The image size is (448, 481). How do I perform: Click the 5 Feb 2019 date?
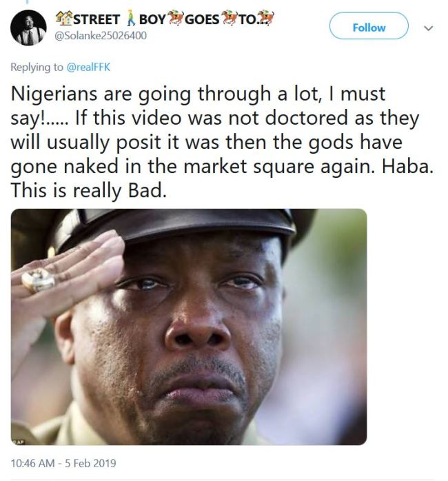[90, 463]
